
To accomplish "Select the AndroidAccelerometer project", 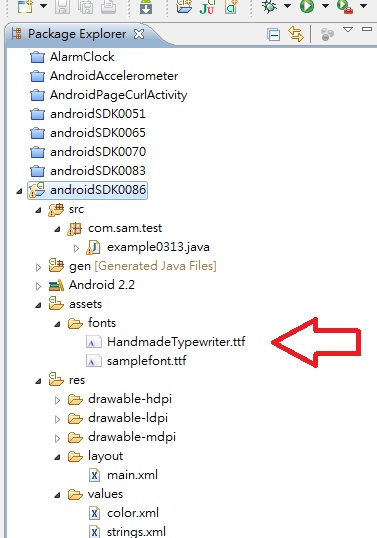I will [x=114, y=75].
